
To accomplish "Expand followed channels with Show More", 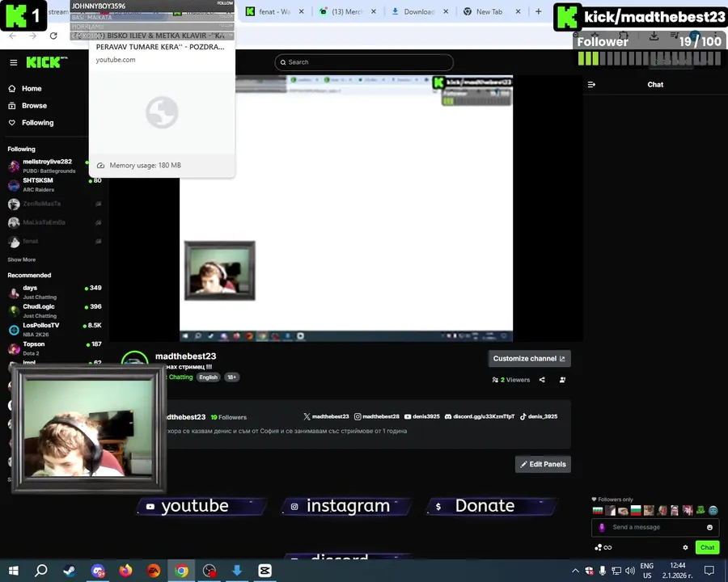I will [21, 259].
